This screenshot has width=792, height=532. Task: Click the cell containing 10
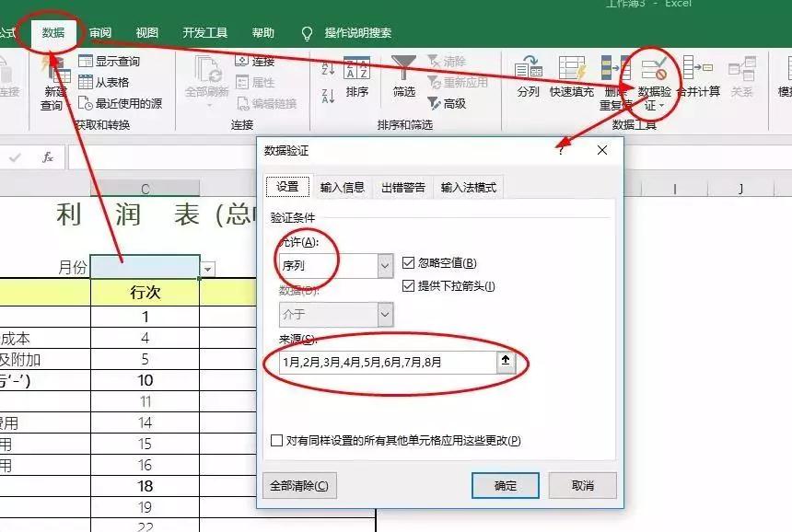coord(146,380)
